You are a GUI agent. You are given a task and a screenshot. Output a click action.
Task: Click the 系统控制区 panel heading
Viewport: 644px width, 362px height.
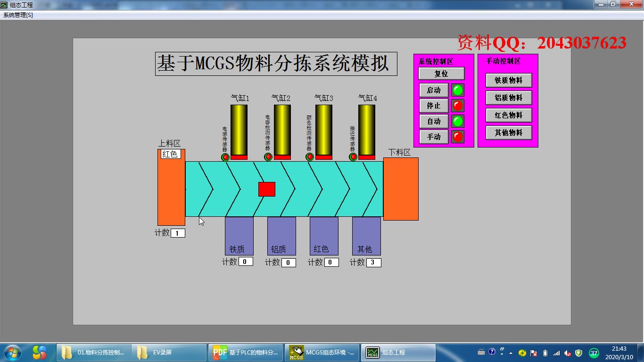tap(436, 61)
